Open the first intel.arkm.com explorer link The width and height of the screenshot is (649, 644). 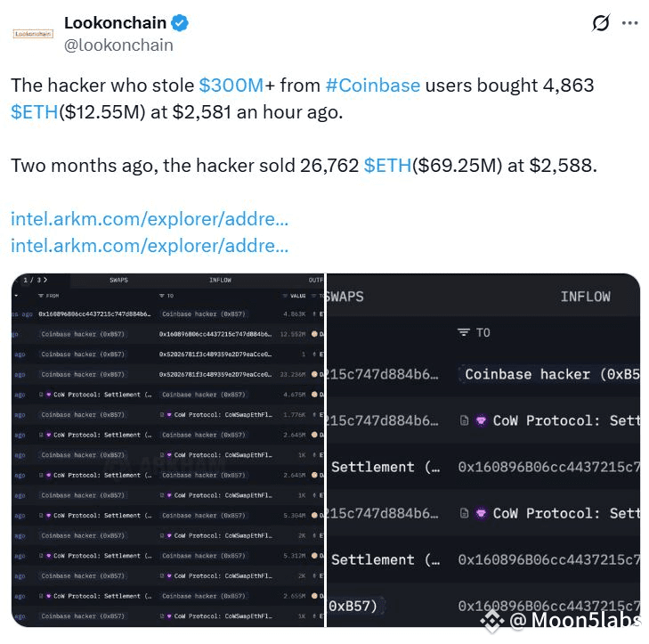point(150,218)
